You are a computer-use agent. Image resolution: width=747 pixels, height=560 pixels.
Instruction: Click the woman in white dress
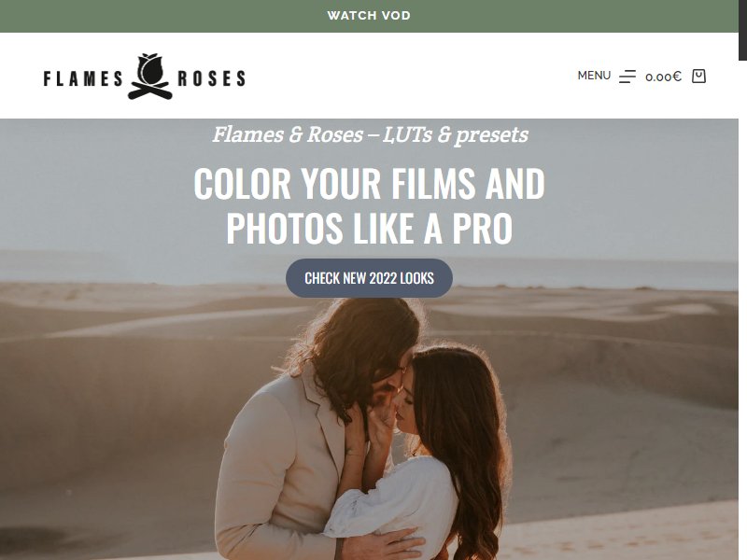(x=429, y=457)
